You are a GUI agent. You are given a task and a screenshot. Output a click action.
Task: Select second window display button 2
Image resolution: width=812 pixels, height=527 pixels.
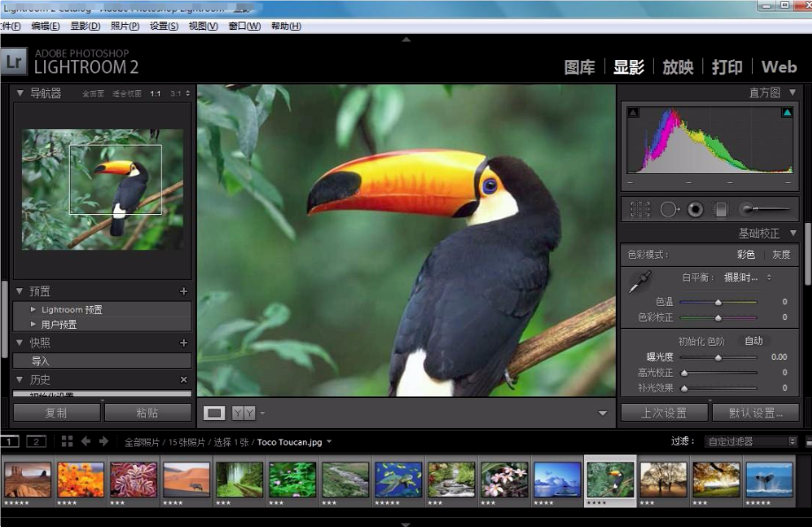pos(36,441)
